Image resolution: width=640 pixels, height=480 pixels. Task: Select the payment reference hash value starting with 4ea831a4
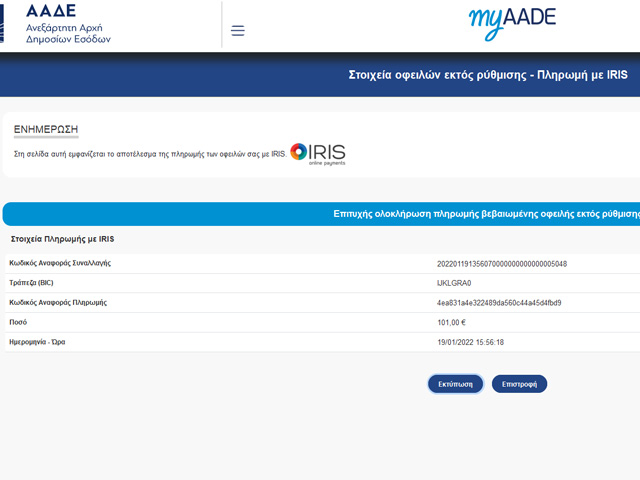(x=499, y=302)
